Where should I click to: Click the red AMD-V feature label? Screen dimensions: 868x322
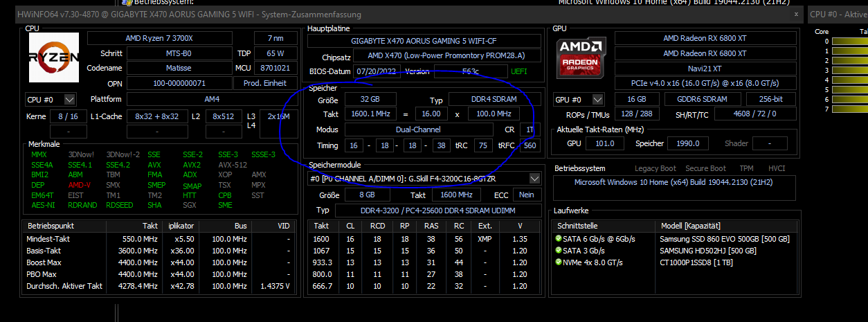click(80, 186)
